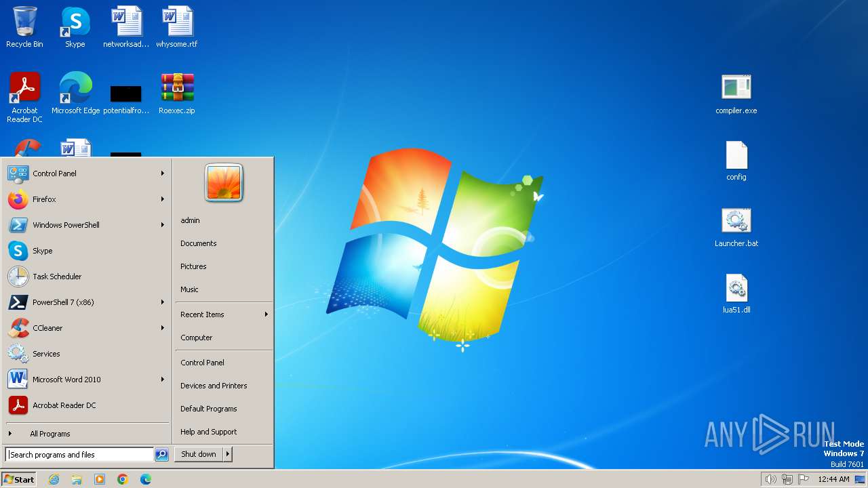Open PowerShell 7 (x86) from Start menu

pyautogui.click(x=87, y=302)
